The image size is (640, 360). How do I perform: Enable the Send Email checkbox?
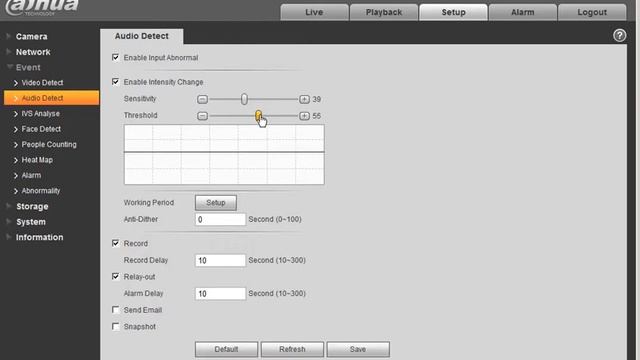click(116, 309)
